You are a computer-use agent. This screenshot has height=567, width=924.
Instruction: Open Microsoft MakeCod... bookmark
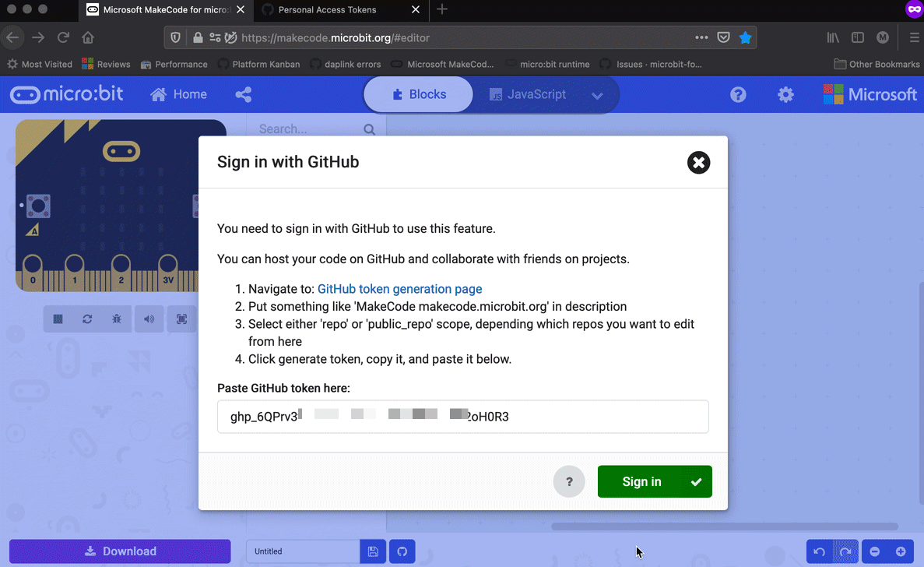[x=443, y=64]
